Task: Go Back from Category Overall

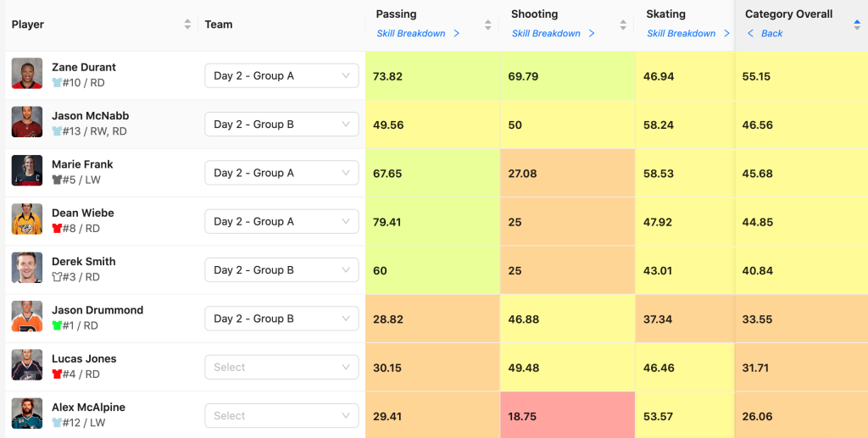Action: (x=765, y=34)
